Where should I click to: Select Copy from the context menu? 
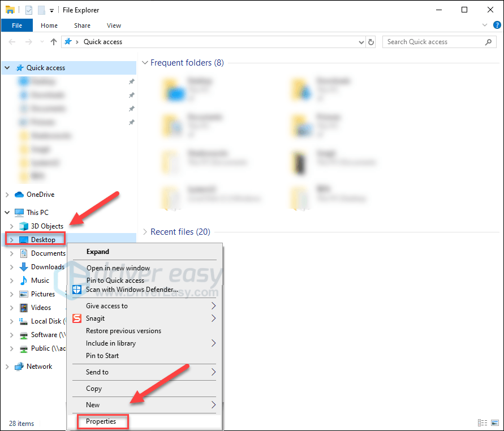point(93,389)
